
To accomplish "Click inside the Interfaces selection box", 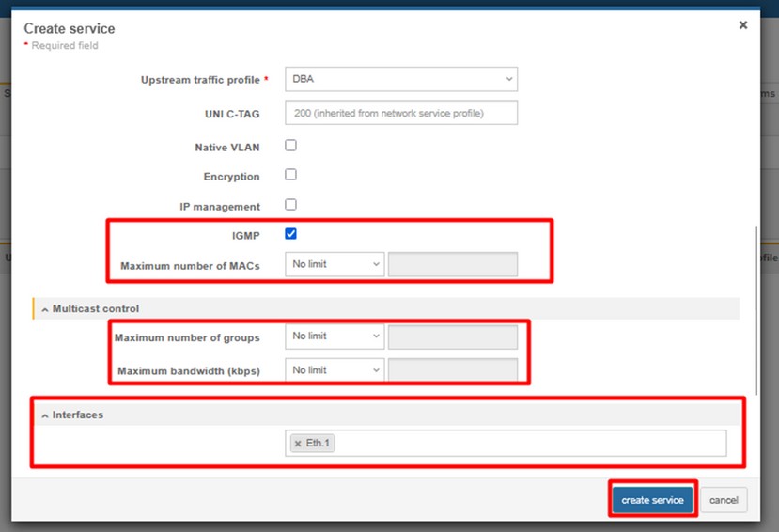I will point(526,444).
